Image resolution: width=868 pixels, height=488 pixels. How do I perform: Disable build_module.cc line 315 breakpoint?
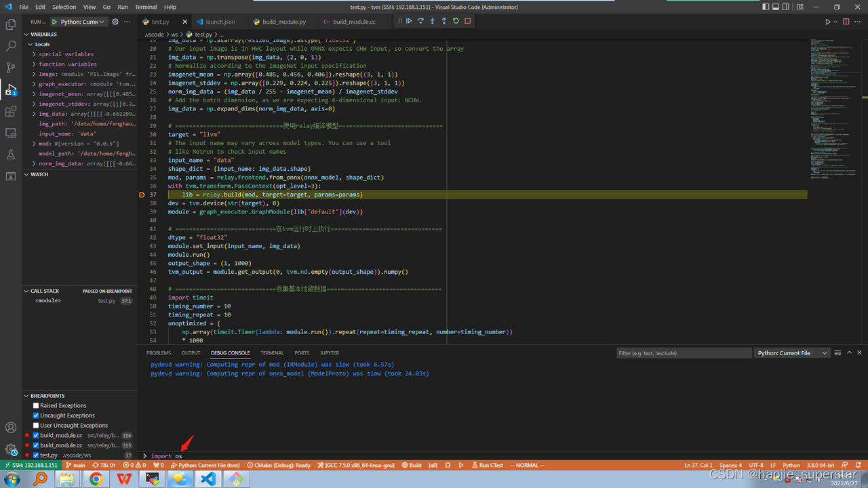click(x=36, y=445)
